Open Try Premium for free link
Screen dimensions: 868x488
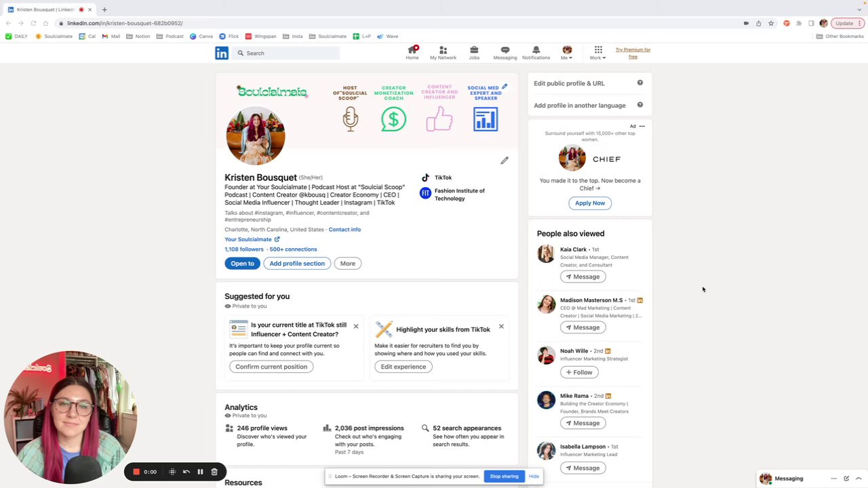[633, 53]
